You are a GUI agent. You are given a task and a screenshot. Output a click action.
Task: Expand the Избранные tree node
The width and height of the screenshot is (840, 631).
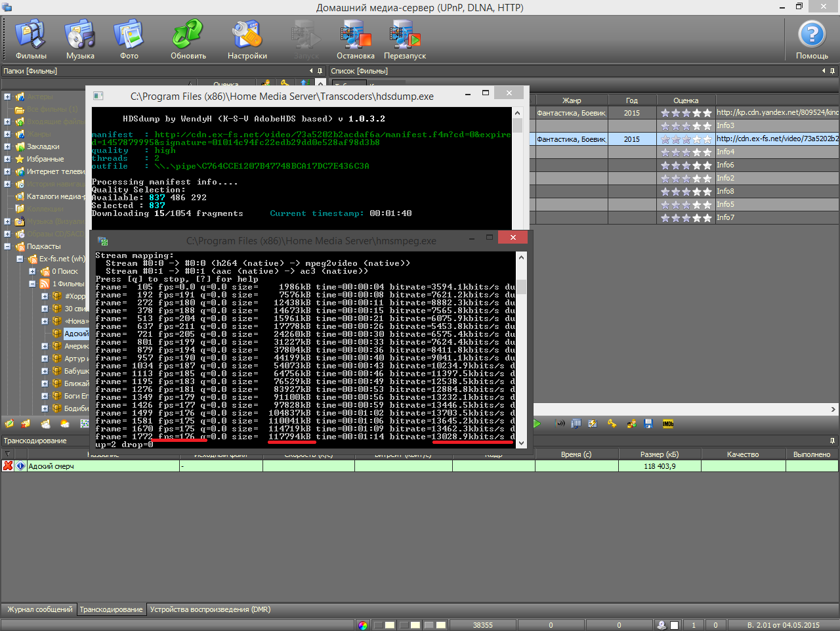[7, 159]
